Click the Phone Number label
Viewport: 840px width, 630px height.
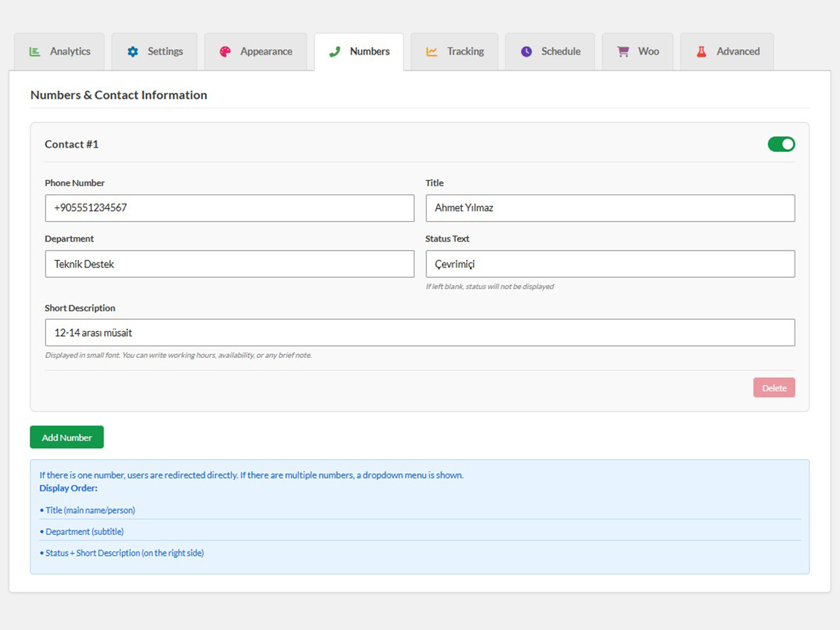75,183
